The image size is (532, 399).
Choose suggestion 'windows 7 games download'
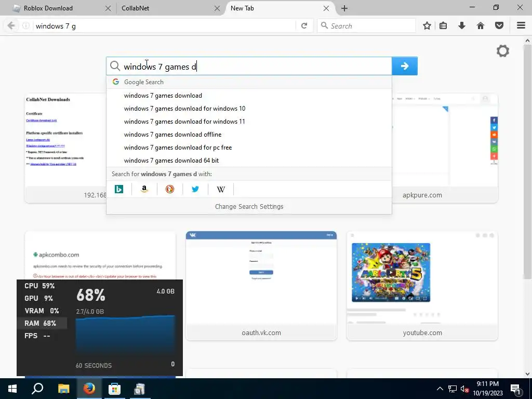click(x=249, y=96)
